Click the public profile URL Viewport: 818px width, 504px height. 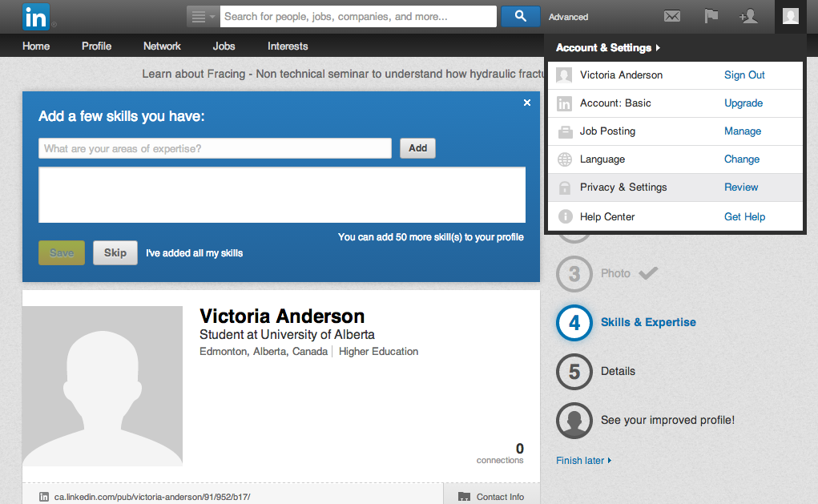[x=152, y=498]
